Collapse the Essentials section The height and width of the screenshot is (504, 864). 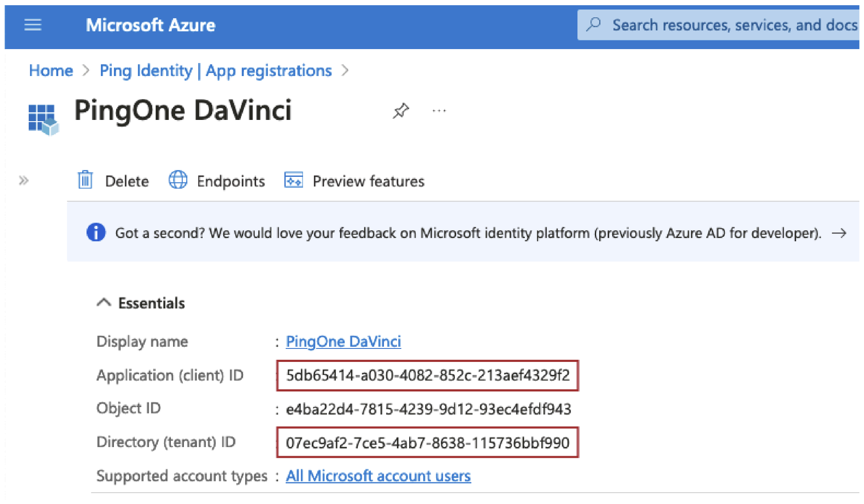tap(104, 302)
